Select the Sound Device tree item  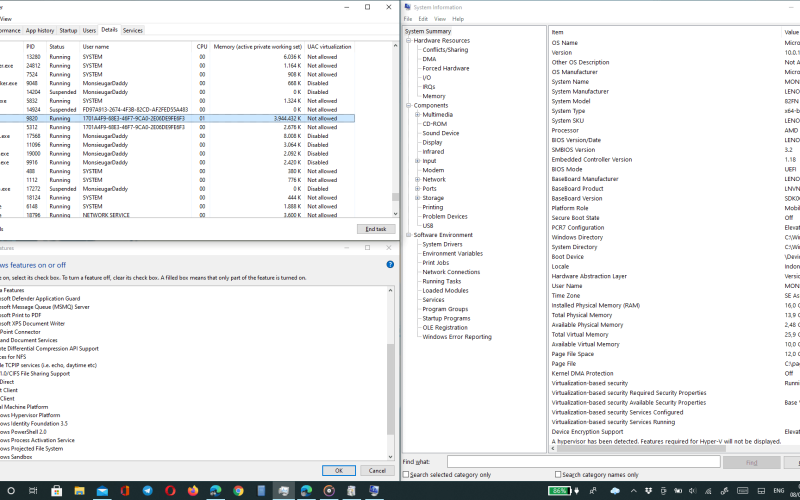click(440, 133)
